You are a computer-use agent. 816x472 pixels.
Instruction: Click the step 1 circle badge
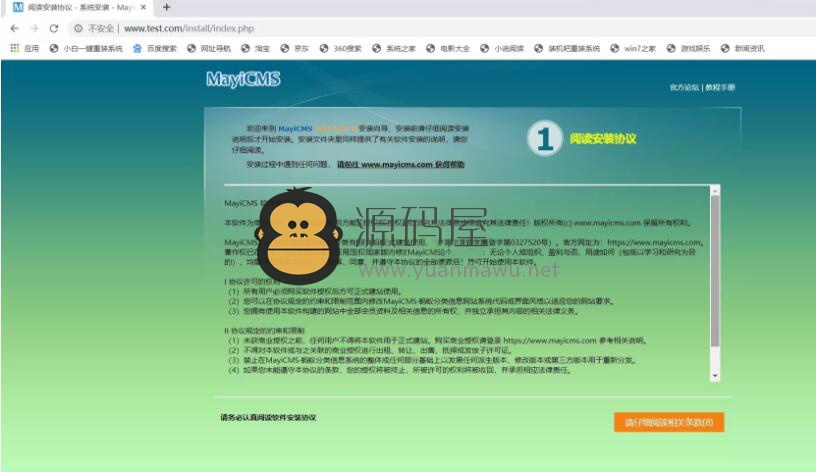(544, 138)
